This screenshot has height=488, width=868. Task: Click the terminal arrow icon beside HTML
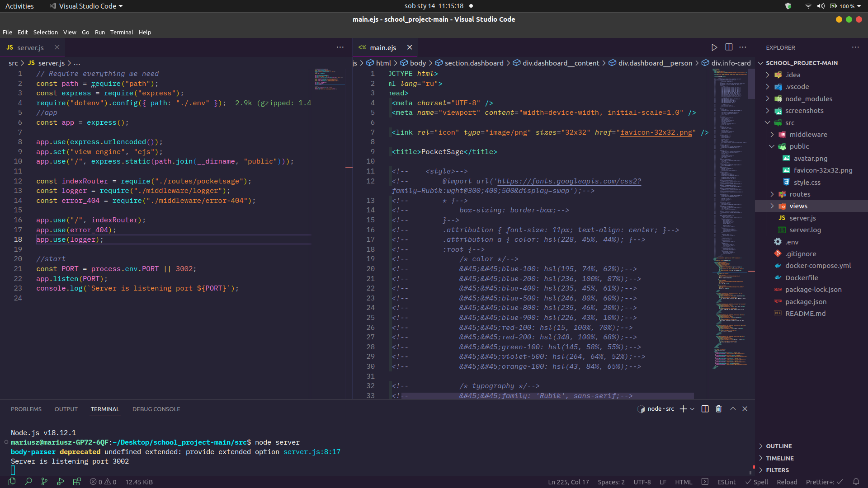(705, 482)
